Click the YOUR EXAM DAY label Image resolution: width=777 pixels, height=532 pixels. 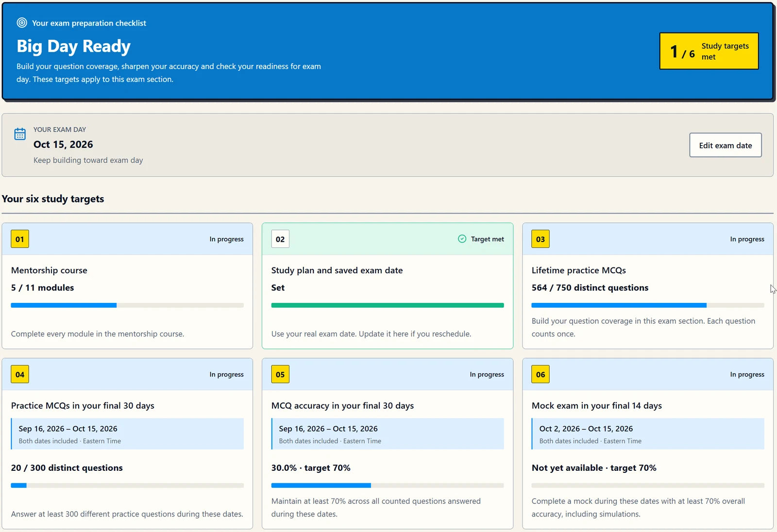pos(60,130)
